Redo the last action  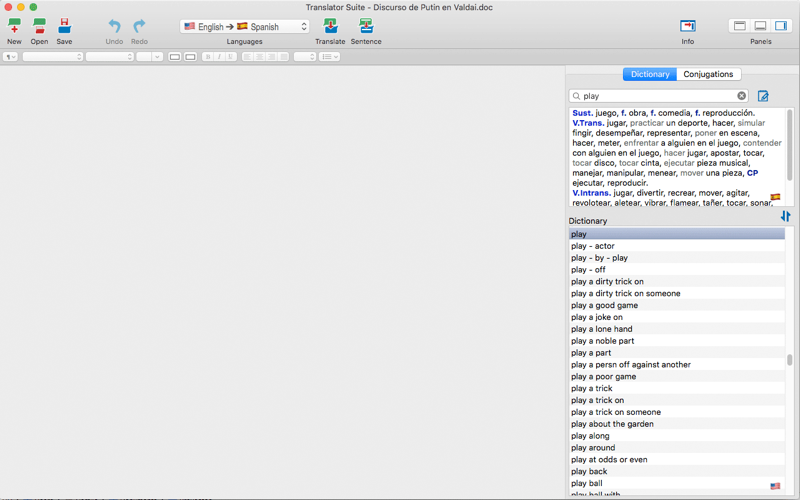pos(139,26)
